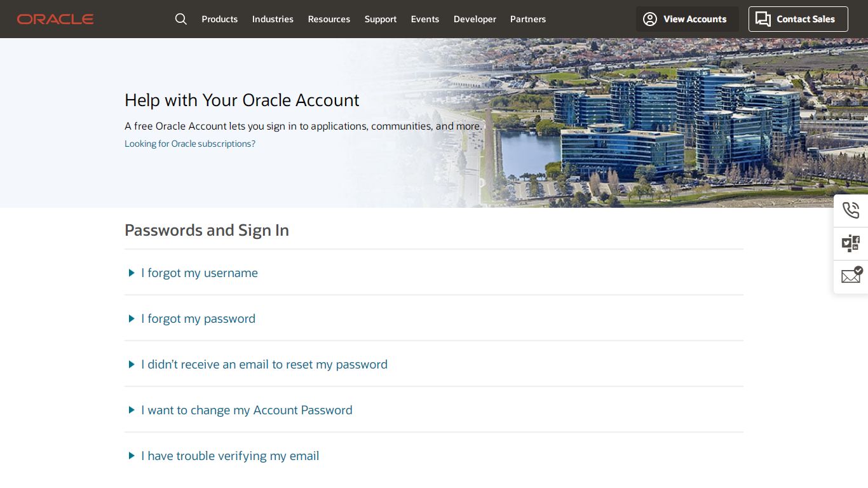Image resolution: width=868 pixels, height=488 pixels.
Task: Click the email subscribe envelope icon
Action: tap(851, 275)
